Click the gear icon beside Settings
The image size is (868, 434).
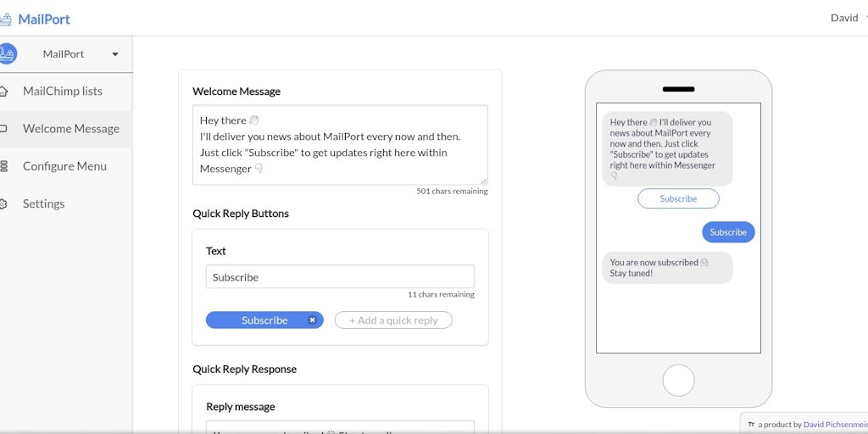click(3, 203)
